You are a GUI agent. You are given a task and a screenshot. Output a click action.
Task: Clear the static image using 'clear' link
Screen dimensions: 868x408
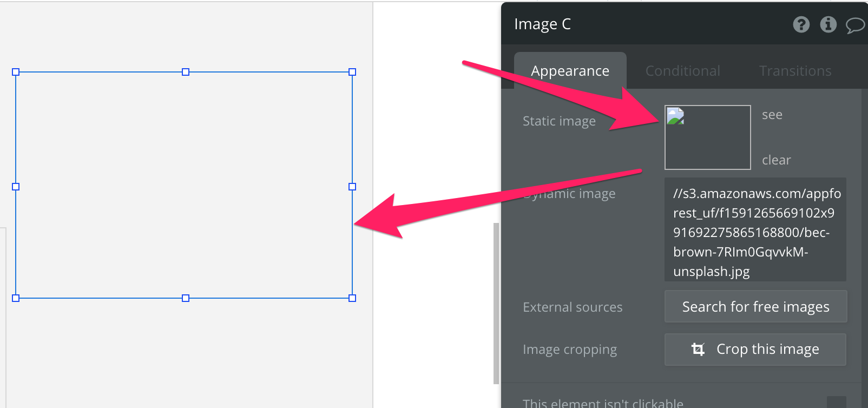(776, 160)
